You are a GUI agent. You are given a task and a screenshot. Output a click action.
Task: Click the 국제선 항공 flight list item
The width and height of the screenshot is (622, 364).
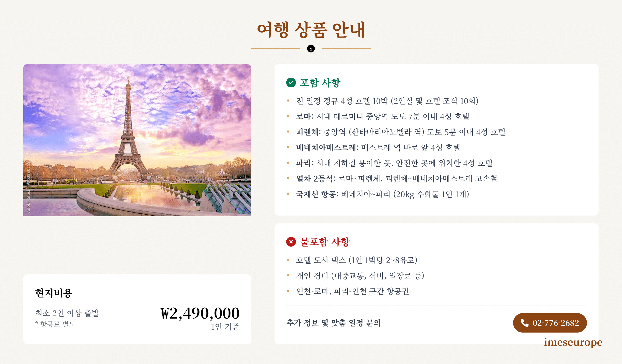pyautogui.click(x=382, y=194)
